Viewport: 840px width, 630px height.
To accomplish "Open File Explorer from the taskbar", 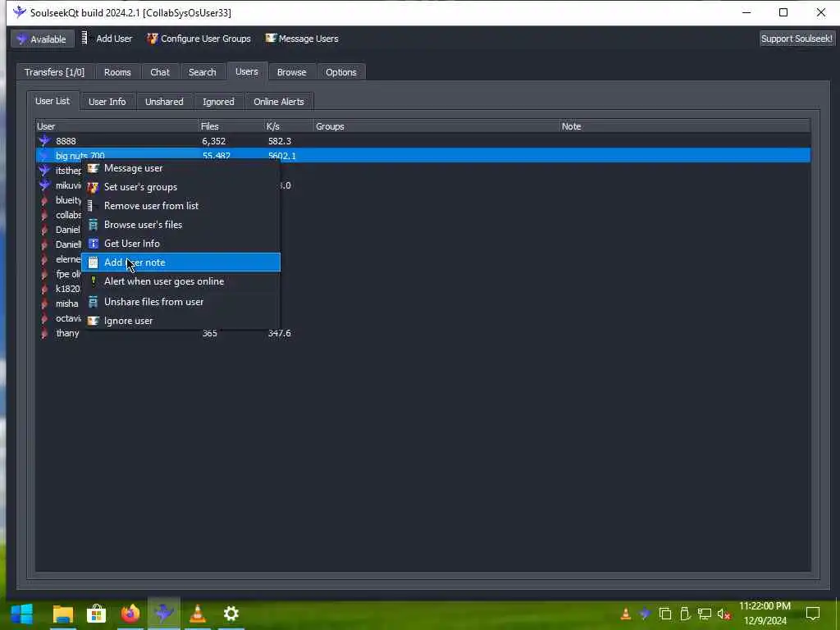I will tap(62, 614).
